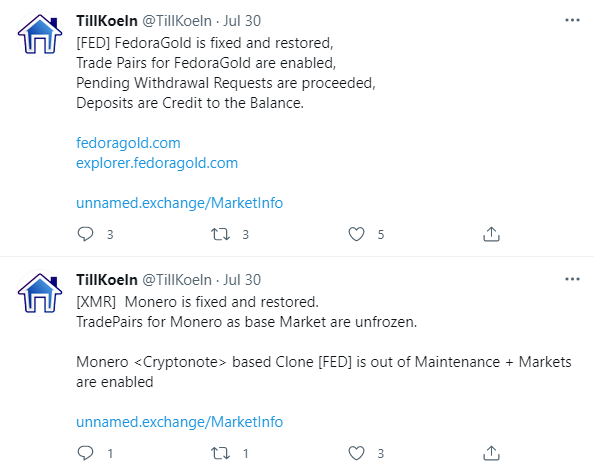This screenshot has width=594, height=471.
Task: Open Jul 30 timestamp of Monero tweet
Action: pos(242,280)
